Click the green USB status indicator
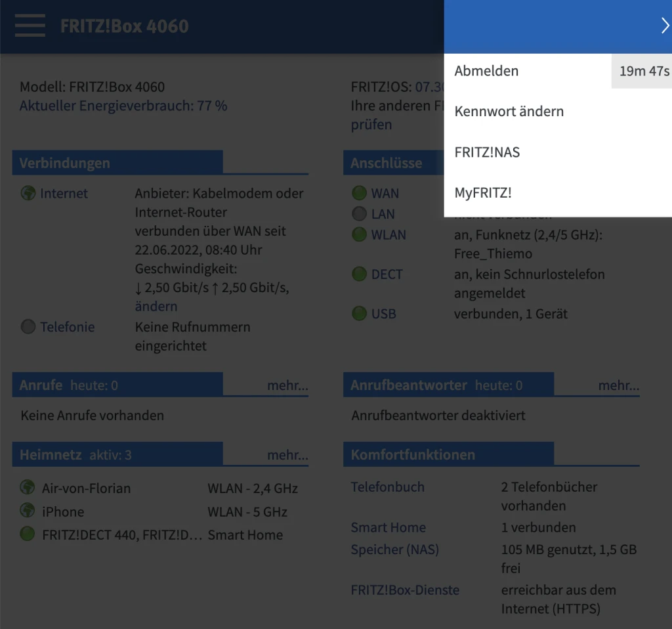The image size is (672, 629). [x=359, y=313]
